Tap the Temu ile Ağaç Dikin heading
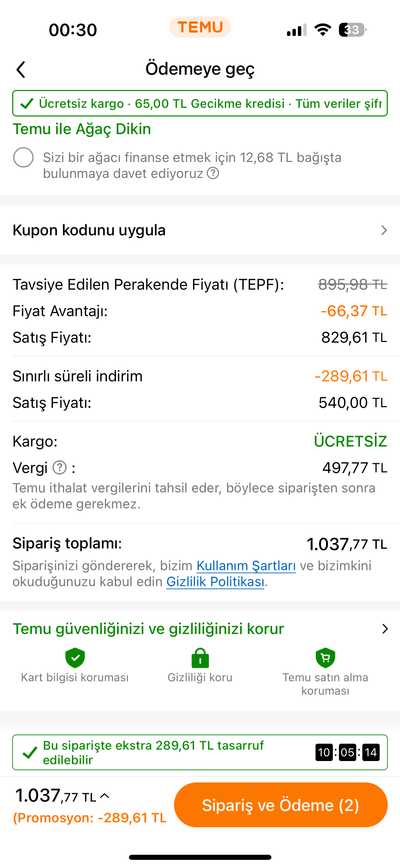This screenshot has width=400, height=868. 82,129
